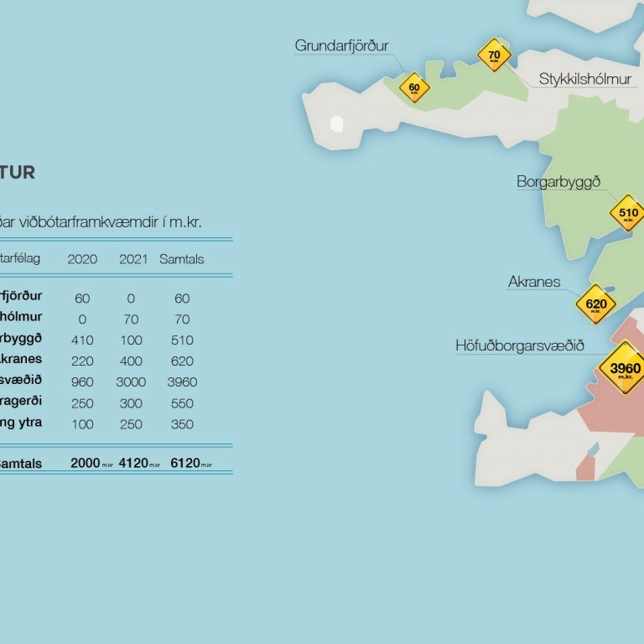Click the large 3960 m.kr. diamond sign
The image size is (644, 644).
click(x=625, y=369)
